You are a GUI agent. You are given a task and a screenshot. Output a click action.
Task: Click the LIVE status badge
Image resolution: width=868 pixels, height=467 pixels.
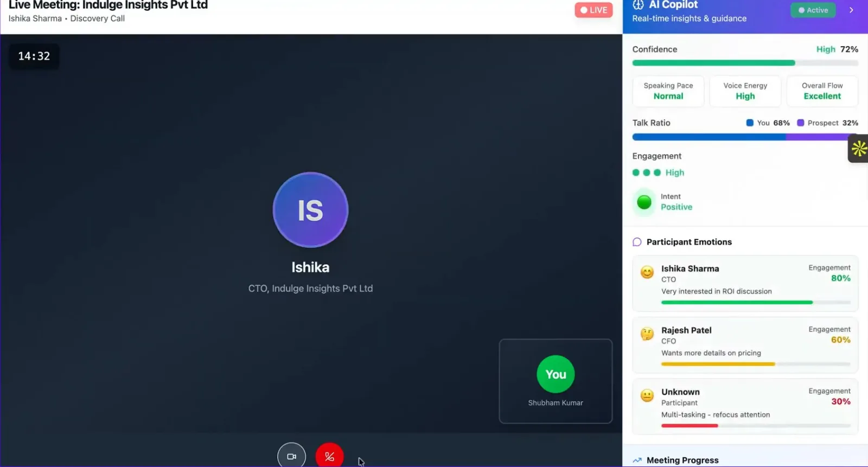point(593,10)
